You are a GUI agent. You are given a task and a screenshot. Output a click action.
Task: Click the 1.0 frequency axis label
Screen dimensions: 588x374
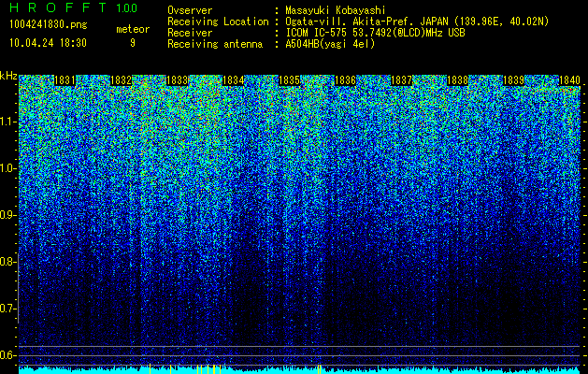coord(8,168)
